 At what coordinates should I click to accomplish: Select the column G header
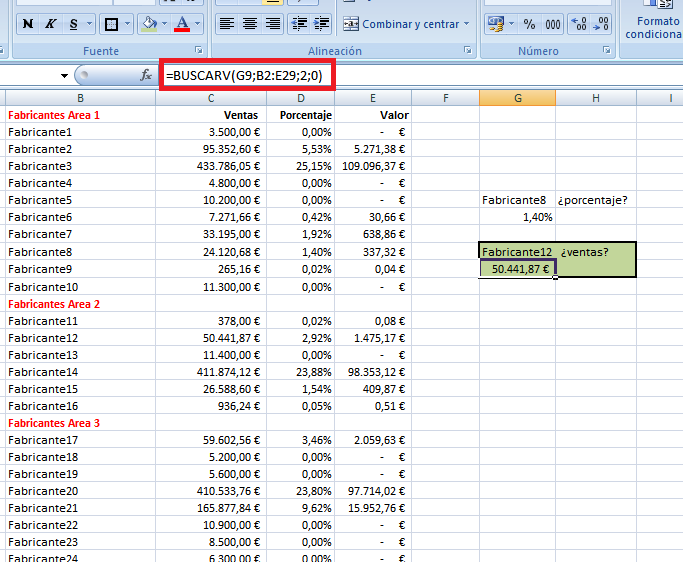tap(517, 97)
